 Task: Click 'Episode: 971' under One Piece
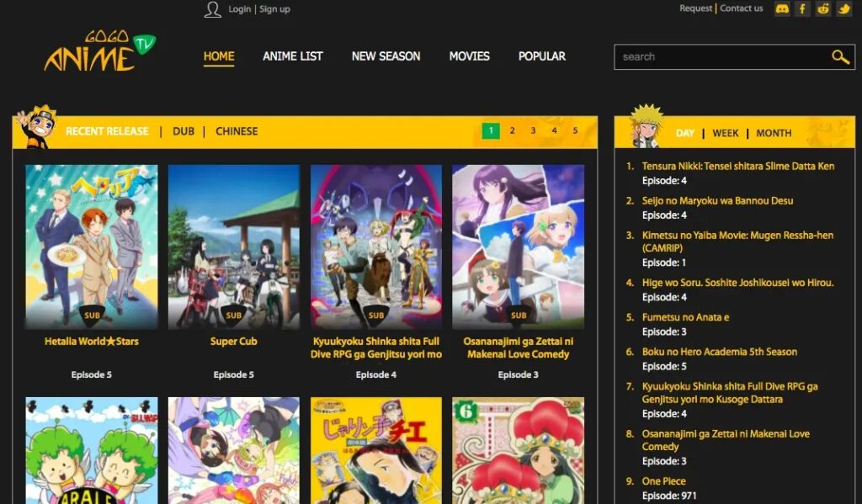click(x=669, y=496)
